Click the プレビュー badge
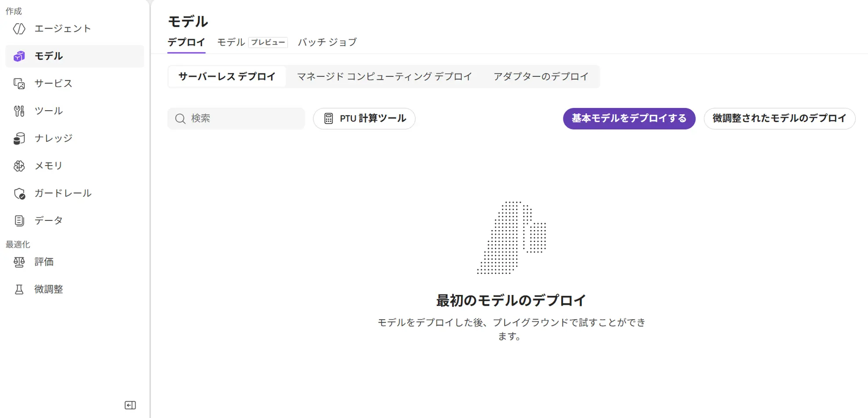 tap(268, 42)
